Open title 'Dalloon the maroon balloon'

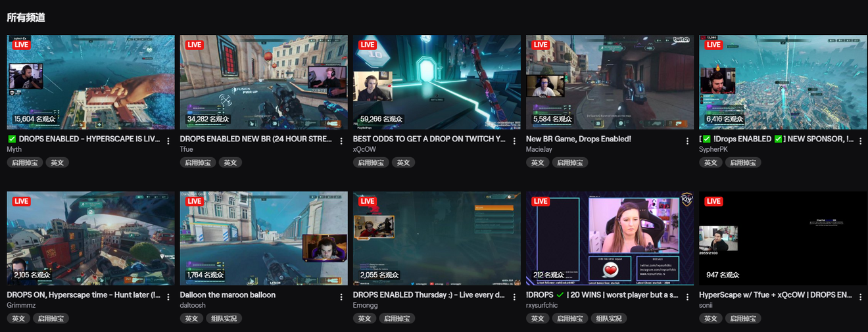tap(228, 295)
